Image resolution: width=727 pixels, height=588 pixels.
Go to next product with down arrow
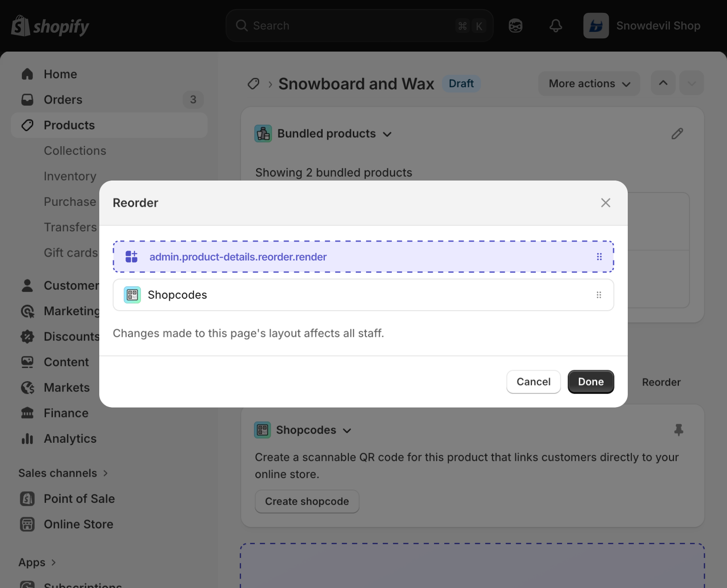(x=691, y=83)
